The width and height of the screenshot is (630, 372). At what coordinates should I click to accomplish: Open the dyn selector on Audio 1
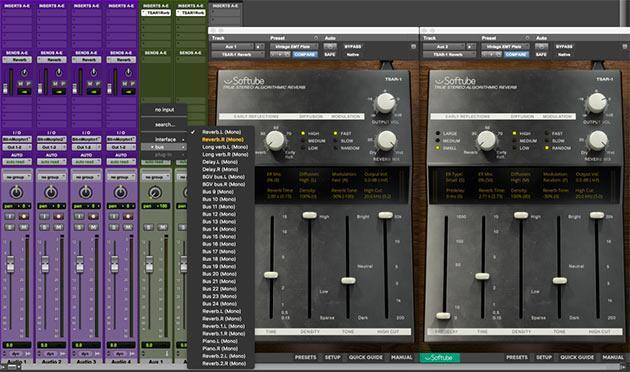[17, 354]
